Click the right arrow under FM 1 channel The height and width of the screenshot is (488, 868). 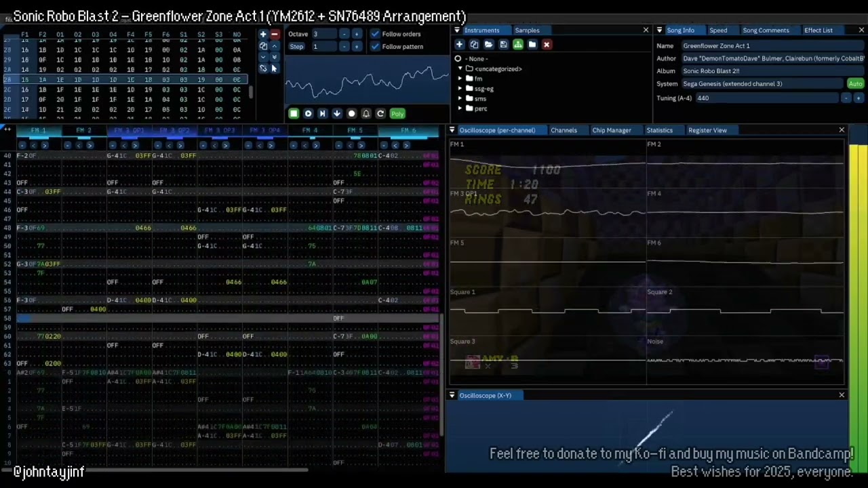(45, 145)
